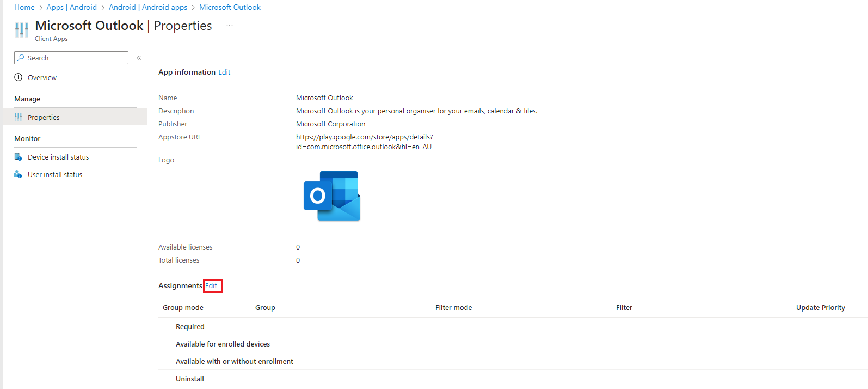Go to Home breadcrumb
Viewport: 868px width, 389px height.
coord(24,7)
